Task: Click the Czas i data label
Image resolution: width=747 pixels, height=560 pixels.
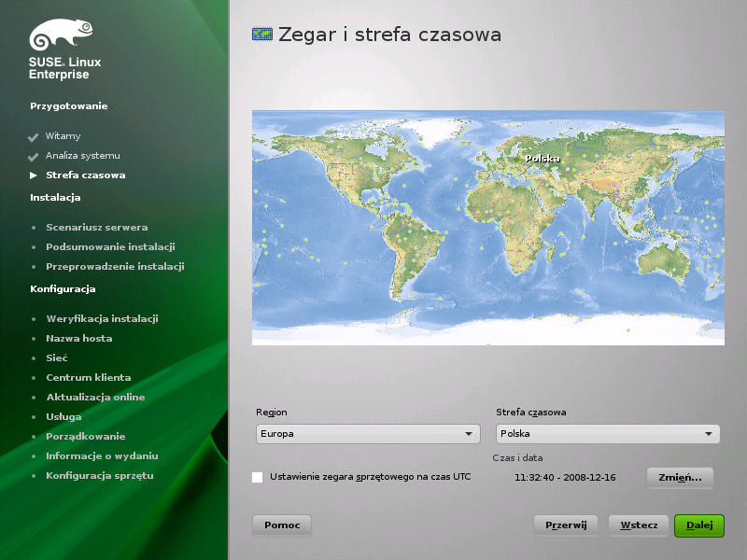Action: pyautogui.click(x=518, y=458)
